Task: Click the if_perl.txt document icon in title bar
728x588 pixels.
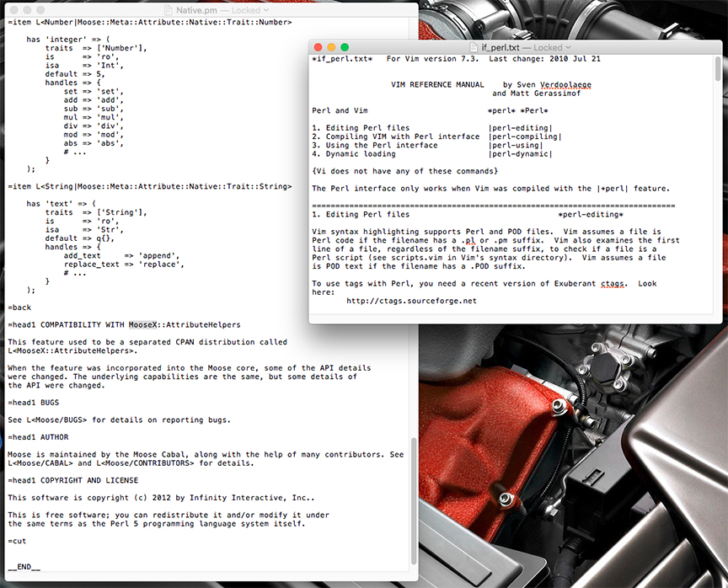Action: pyautogui.click(x=473, y=47)
